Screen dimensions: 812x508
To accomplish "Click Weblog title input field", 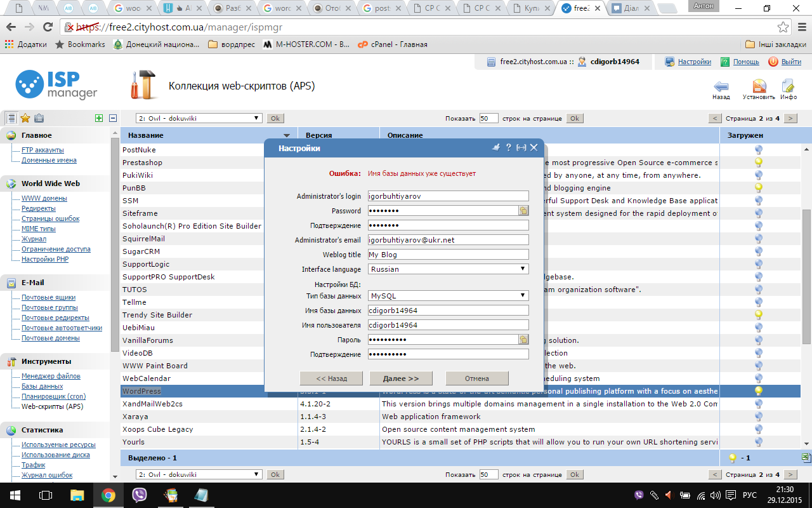I will [x=448, y=255].
